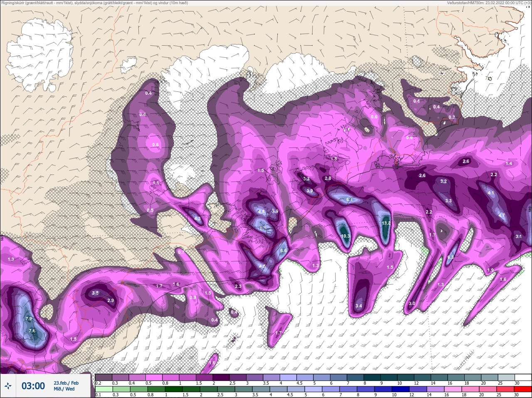Click the 2.8 precipitation value on the map

click(x=328, y=178)
